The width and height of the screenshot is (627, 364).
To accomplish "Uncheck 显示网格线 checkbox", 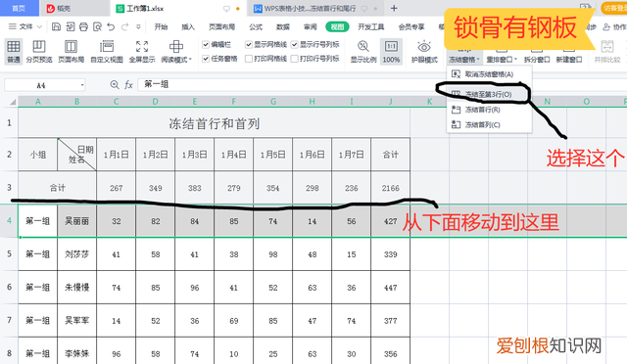I will [248, 44].
